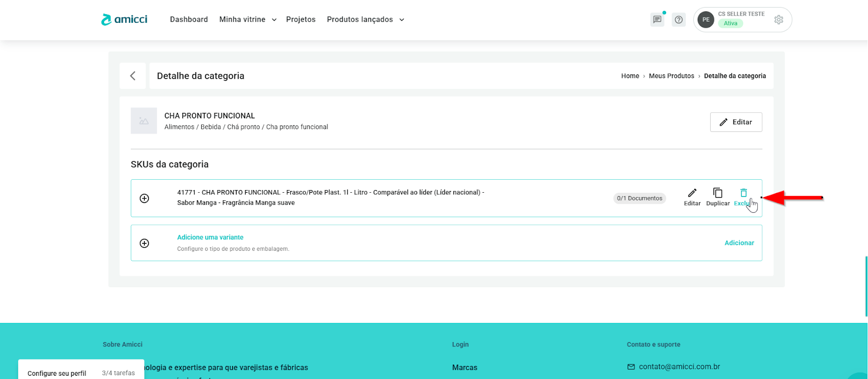This screenshot has height=379, width=868.
Task: Click the Adicionar variant link
Action: coord(739,243)
